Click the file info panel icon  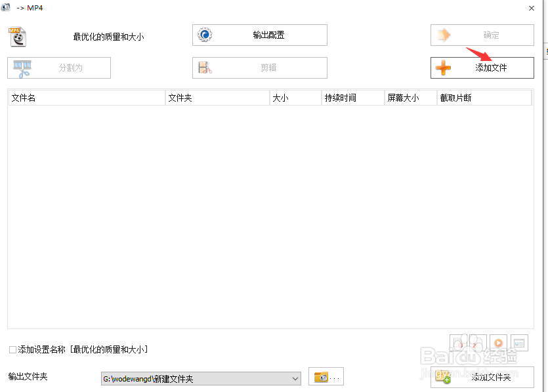[x=519, y=343]
